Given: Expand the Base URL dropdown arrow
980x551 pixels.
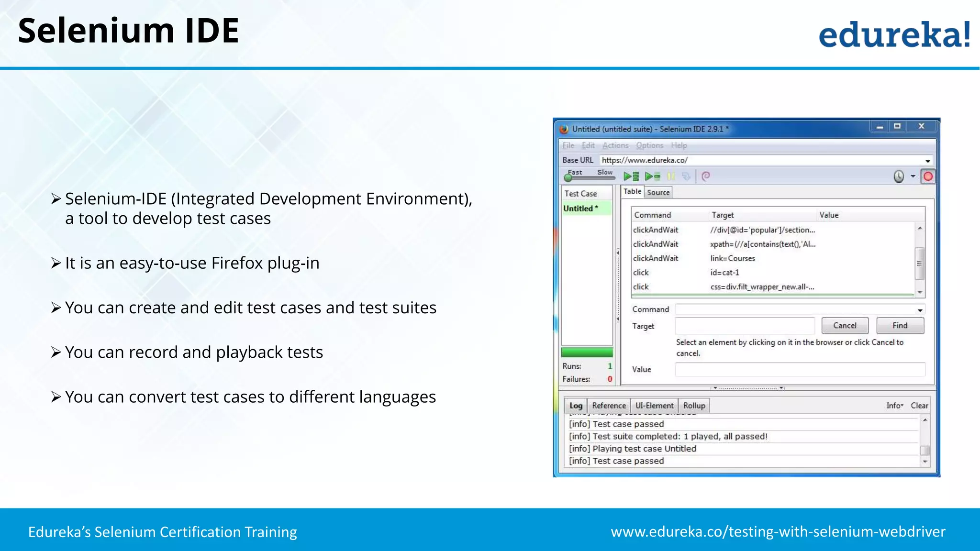Looking at the screenshot, I should [x=927, y=161].
